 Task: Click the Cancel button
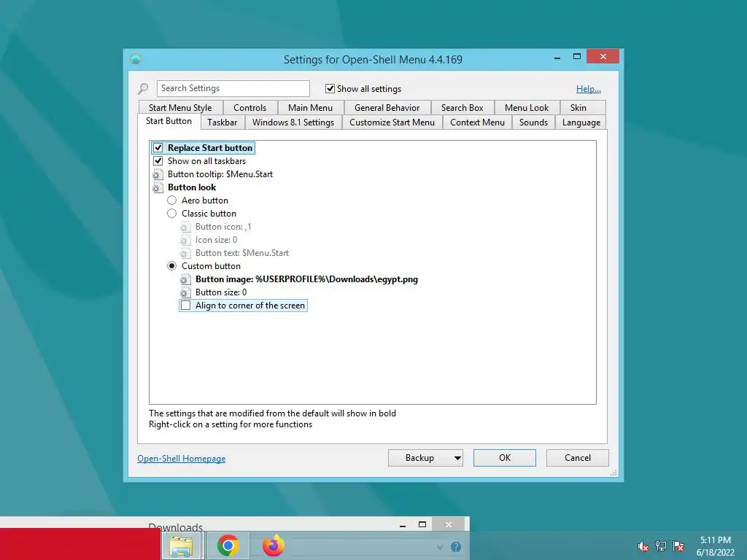coord(578,458)
